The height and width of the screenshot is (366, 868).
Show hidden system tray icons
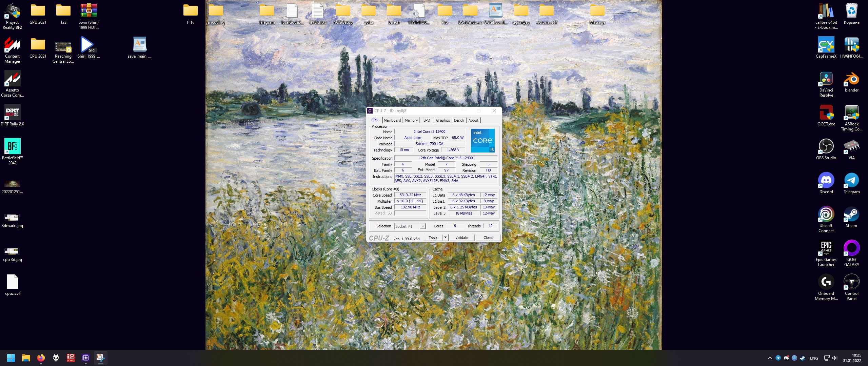coord(770,358)
